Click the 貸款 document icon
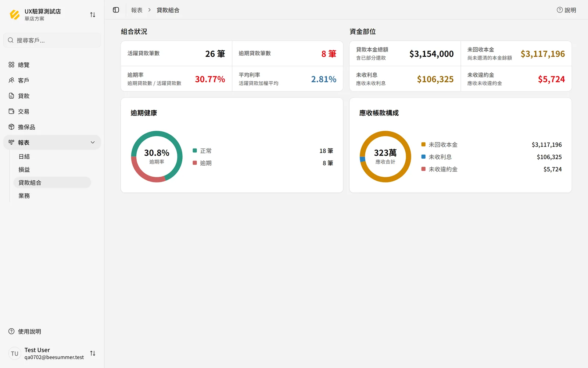The width and height of the screenshot is (588, 368). click(x=11, y=96)
